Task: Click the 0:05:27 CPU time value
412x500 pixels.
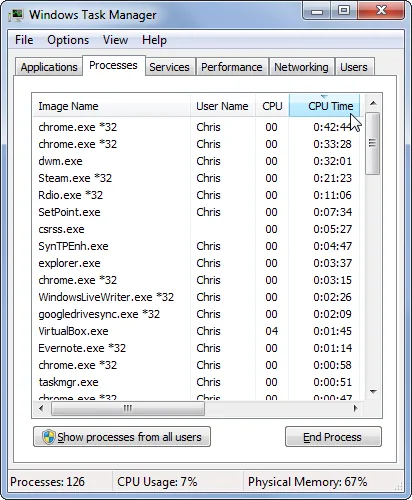Action: [x=332, y=229]
